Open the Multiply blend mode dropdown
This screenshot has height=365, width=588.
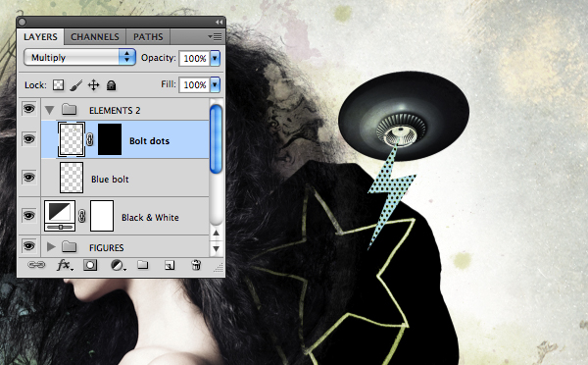79,58
